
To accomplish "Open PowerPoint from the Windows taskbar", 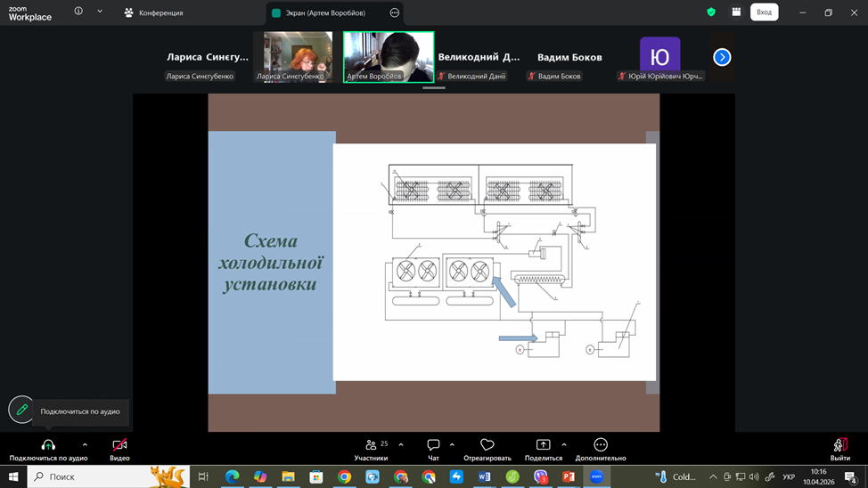I will (569, 477).
